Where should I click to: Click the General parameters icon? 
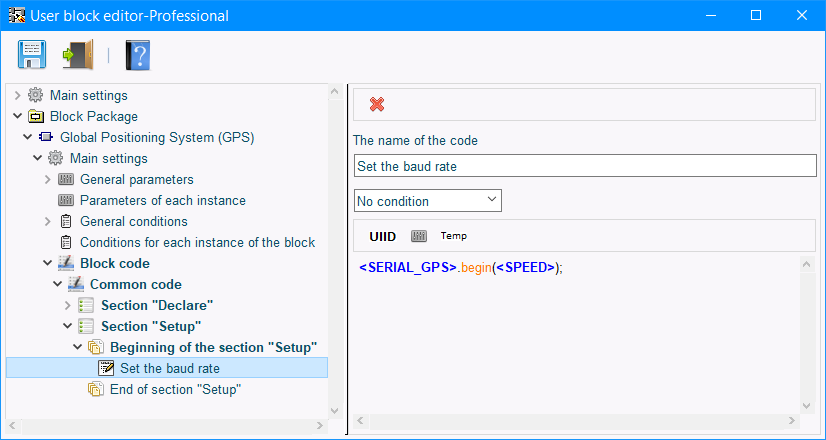(66, 180)
